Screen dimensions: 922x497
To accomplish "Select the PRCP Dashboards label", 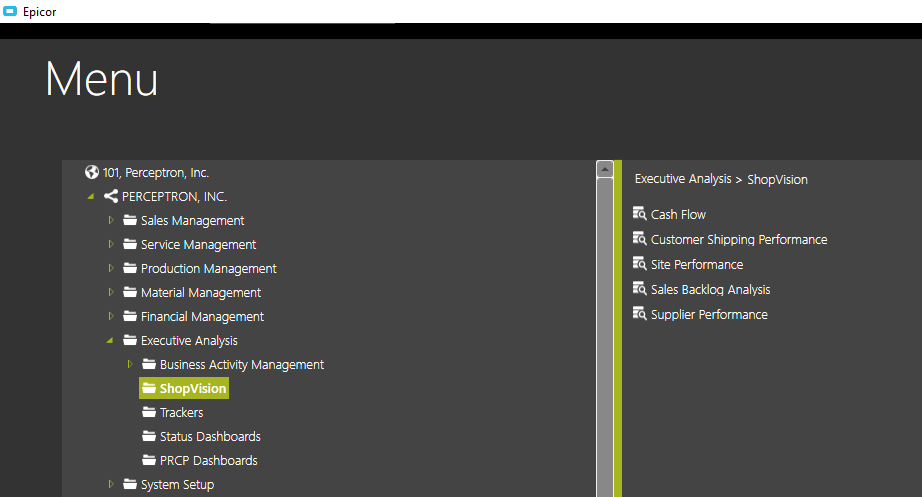I will click(x=209, y=461).
